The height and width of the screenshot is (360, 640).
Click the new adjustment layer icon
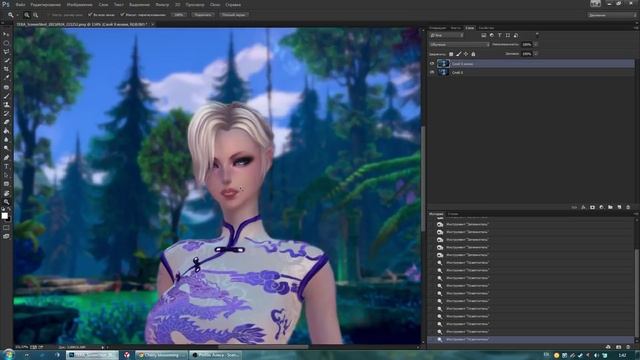click(601, 207)
